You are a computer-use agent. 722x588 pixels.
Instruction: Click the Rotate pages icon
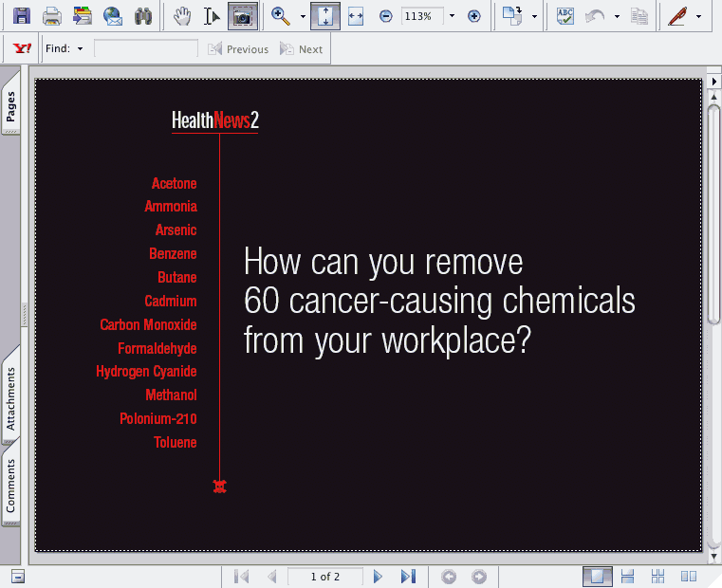(512, 16)
